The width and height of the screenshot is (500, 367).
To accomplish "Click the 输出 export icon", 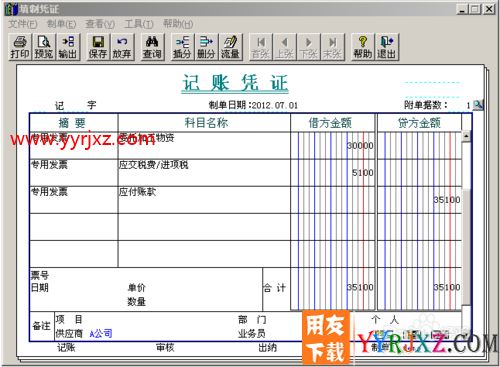I will point(68,47).
